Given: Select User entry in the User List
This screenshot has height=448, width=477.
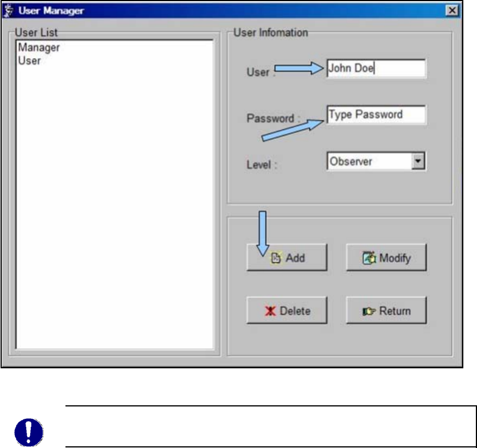Looking at the screenshot, I should coord(29,60).
